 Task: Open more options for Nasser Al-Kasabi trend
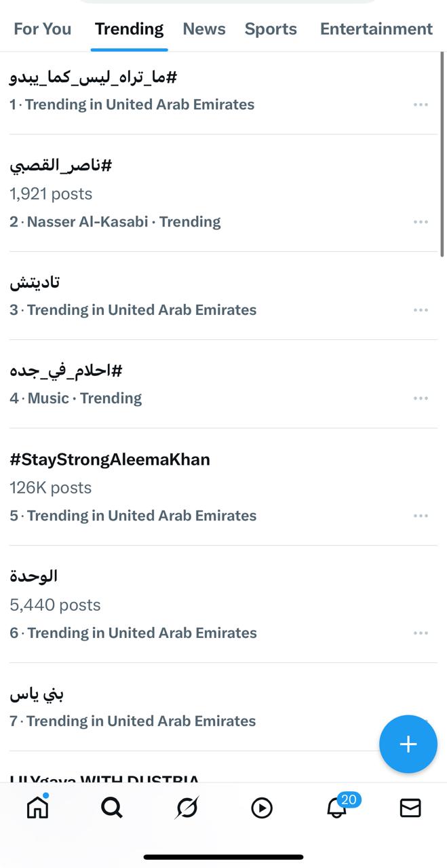pos(421,221)
